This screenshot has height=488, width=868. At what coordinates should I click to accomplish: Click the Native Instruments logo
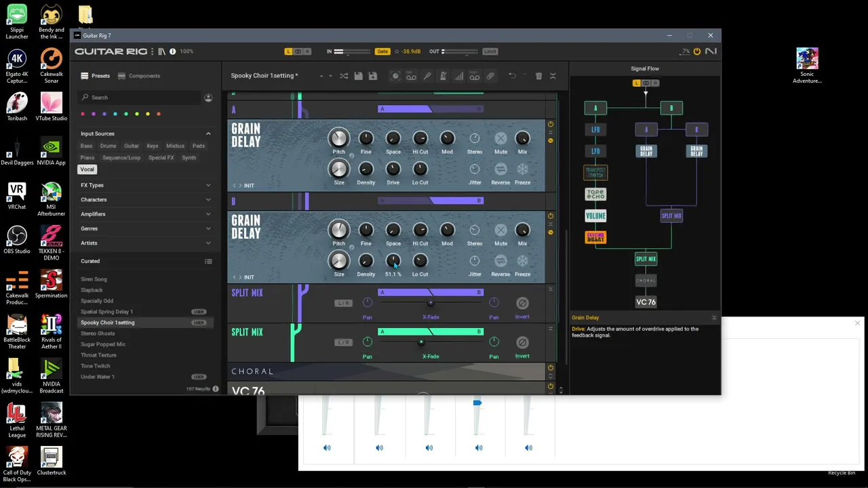711,52
